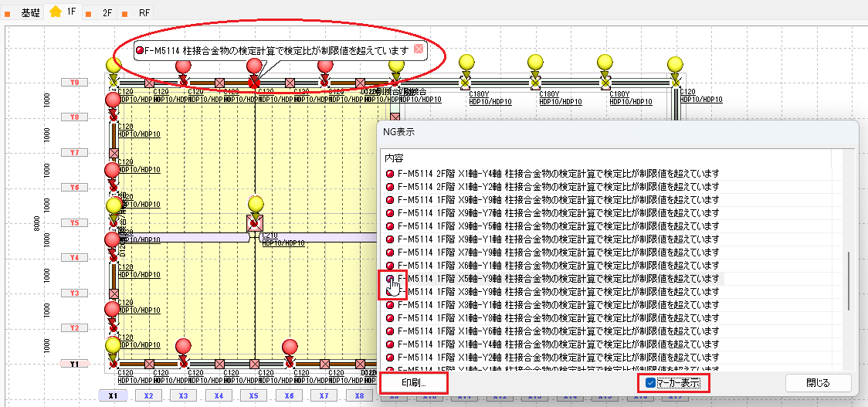Click the red error icon on the 2F X1軸-Y4軸 row
Viewport: 868px width, 407px height.
click(391, 173)
